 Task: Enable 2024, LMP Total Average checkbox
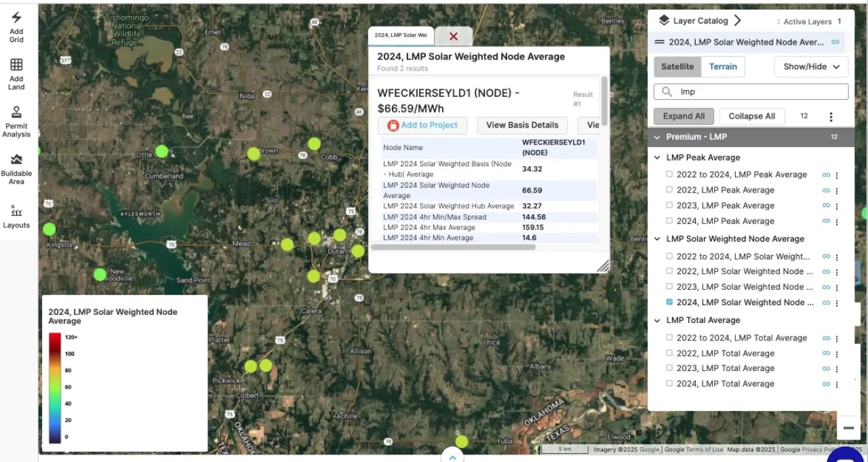click(669, 383)
